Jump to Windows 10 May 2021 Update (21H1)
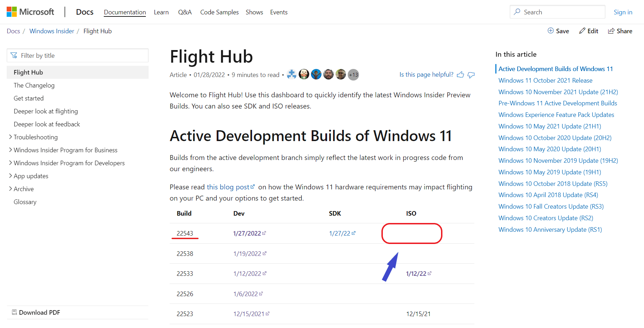The height and width of the screenshot is (328, 644). [550, 126]
